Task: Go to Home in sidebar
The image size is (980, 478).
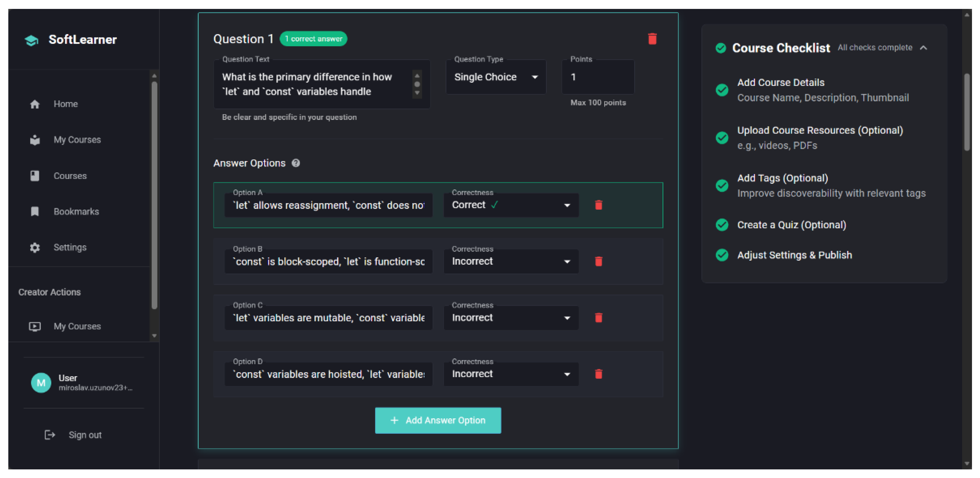Action: (x=66, y=104)
